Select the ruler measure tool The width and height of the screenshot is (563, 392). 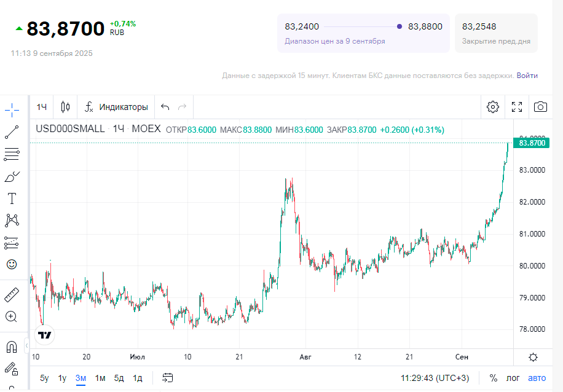click(x=12, y=295)
